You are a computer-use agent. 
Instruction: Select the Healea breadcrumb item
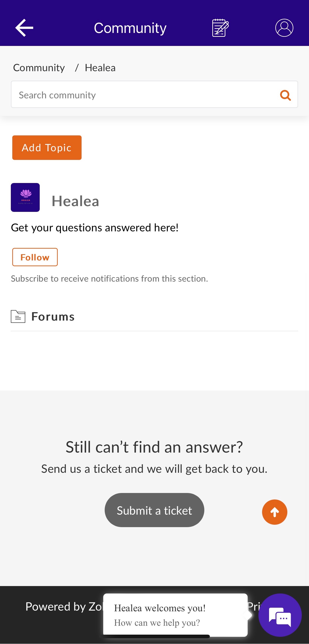(x=100, y=68)
